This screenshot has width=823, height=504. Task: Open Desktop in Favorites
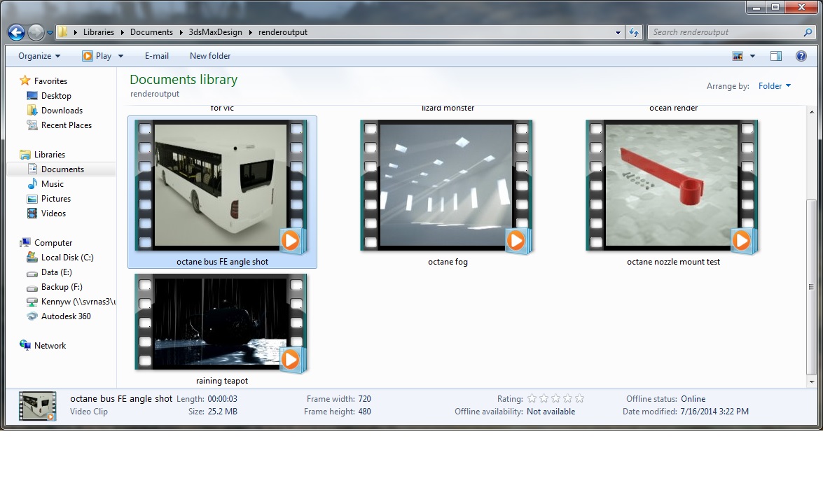click(56, 95)
